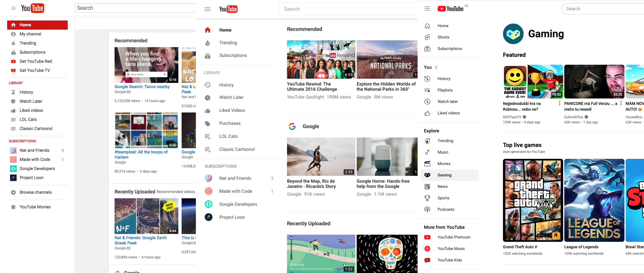Open the Exercise video thumbnail in Recently Uploaded
The height and width of the screenshot is (273, 644).
tap(321, 254)
